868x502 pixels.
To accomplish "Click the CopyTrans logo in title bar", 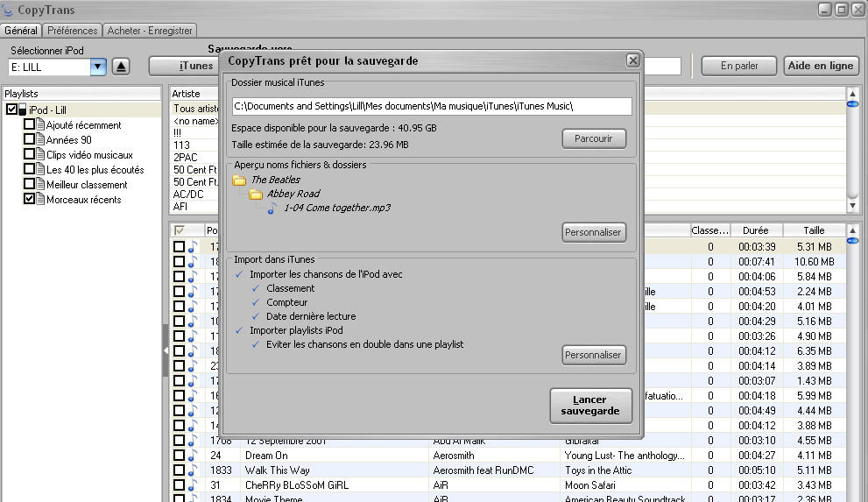I will [x=7, y=10].
